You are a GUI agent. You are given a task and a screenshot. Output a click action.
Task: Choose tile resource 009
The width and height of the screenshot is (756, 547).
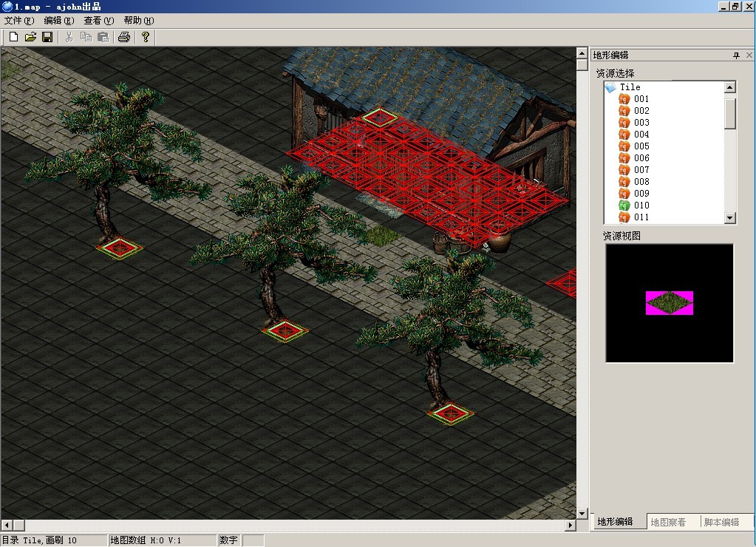[x=641, y=194]
